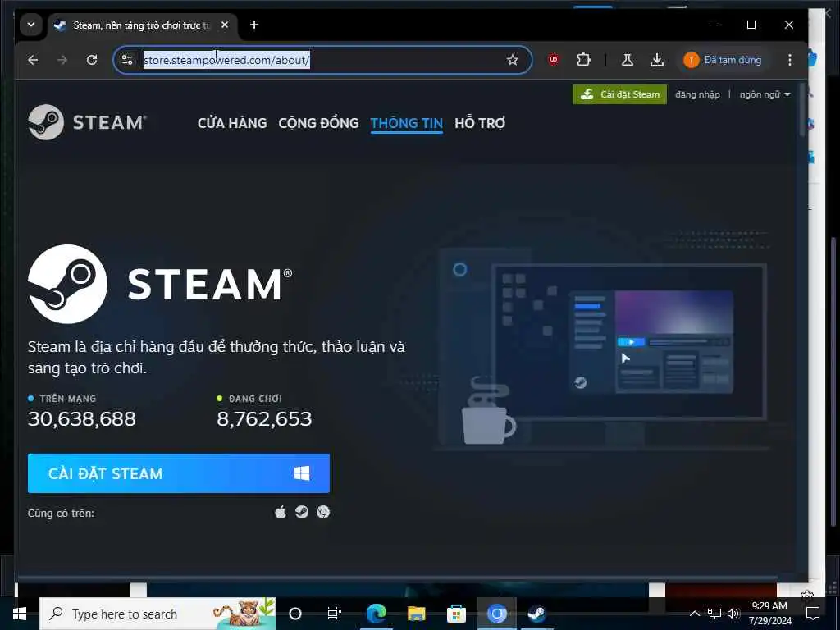Open the Windows Start menu

click(20, 614)
